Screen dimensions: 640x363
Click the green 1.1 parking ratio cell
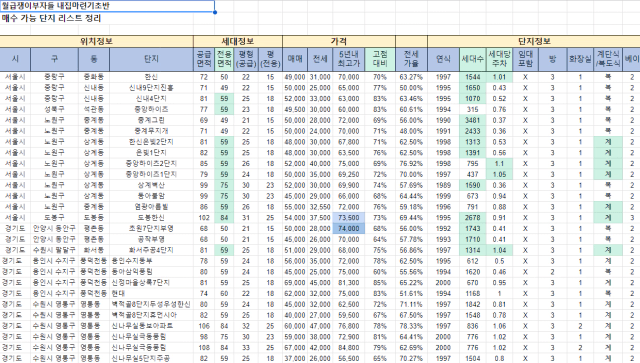[x=499, y=163]
